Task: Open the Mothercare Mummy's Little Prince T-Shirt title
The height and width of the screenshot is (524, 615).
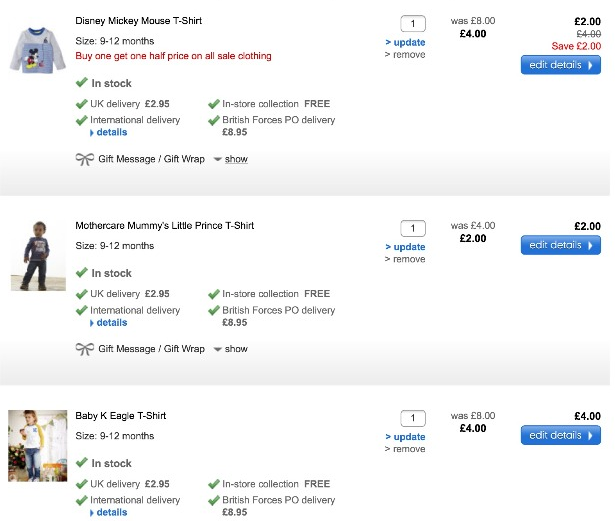Action: coord(164,226)
